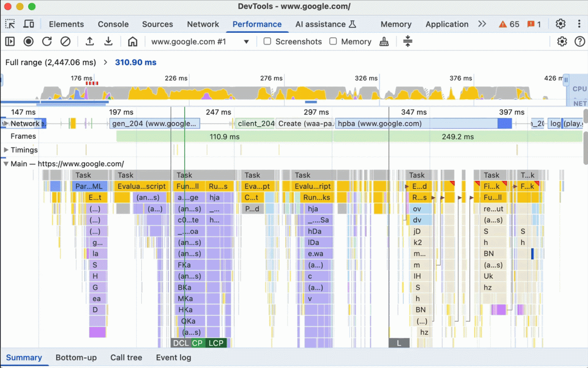
Task: Click the AI assistance flask icon
Action: [x=352, y=24]
